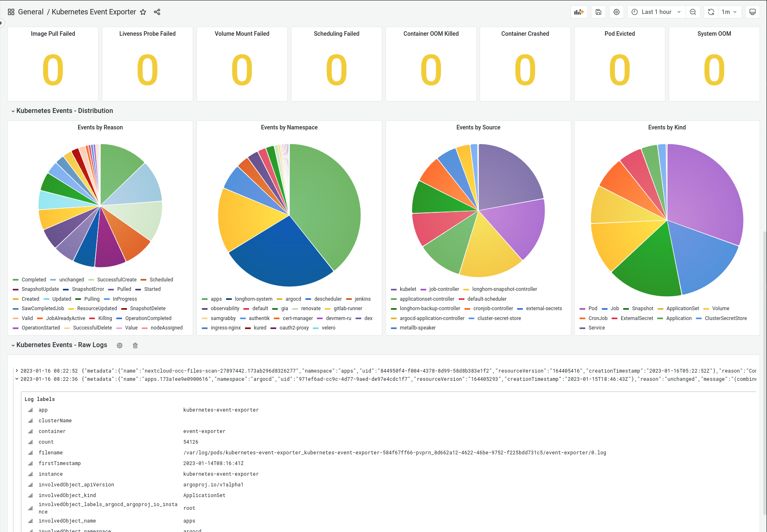Click the Add panel icon
767x532 pixels.
click(x=579, y=12)
